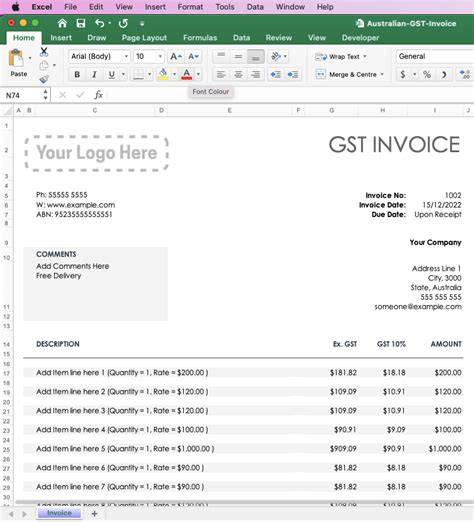Open the Format menu in menu bar
Image resolution: width=474 pixels, height=522 pixels.
pyautogui.click(x=190, y=7)
